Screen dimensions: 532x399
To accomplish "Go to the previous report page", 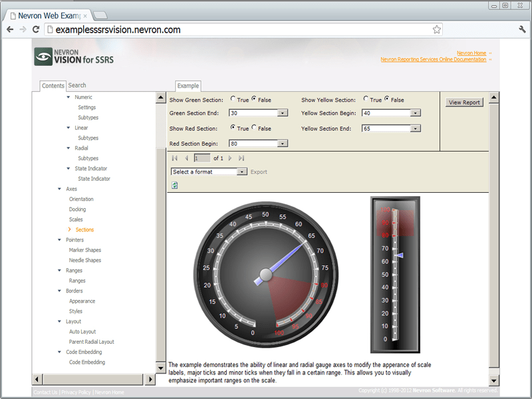I will [x=186, y=158].
